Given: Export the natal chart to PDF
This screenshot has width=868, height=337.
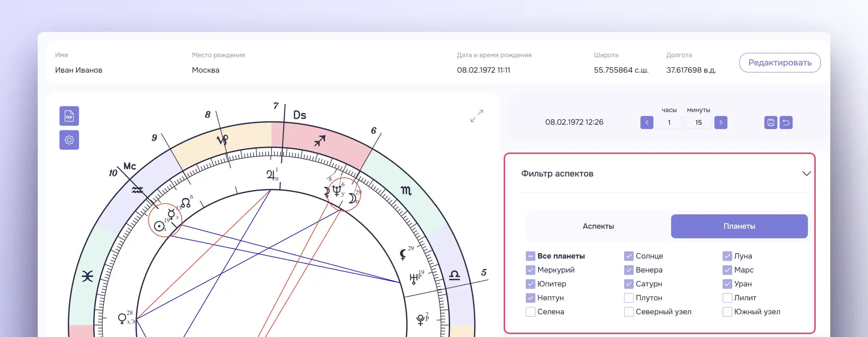Looking at the screenshot, I should point(69,116).
